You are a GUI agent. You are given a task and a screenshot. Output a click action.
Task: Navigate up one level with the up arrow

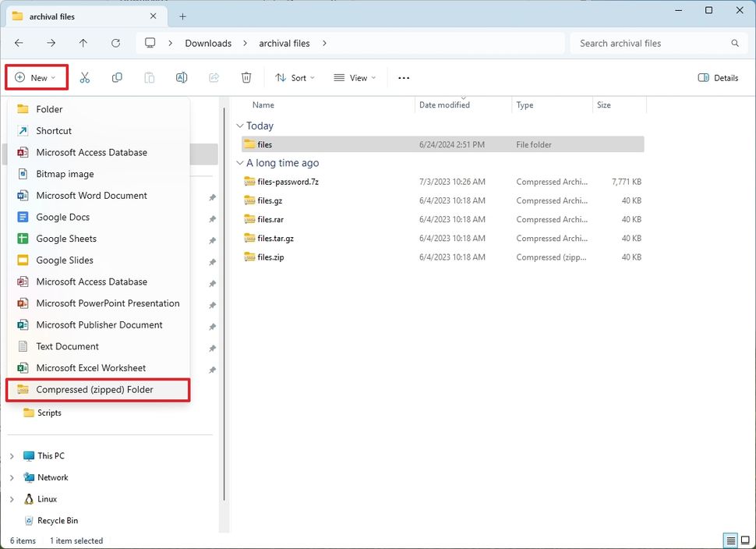point(83,43)
